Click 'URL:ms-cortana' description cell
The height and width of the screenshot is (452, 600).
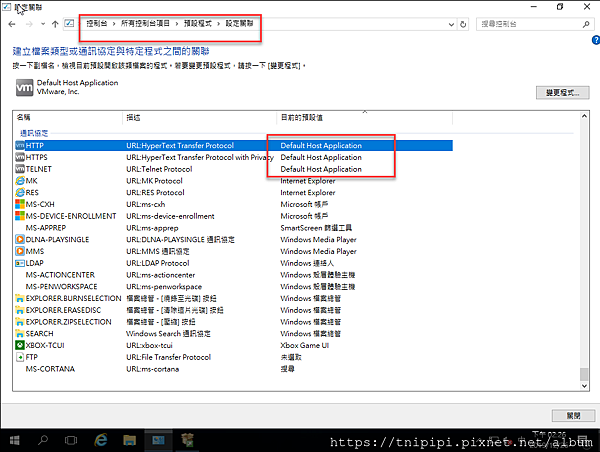tap(153, 369)
